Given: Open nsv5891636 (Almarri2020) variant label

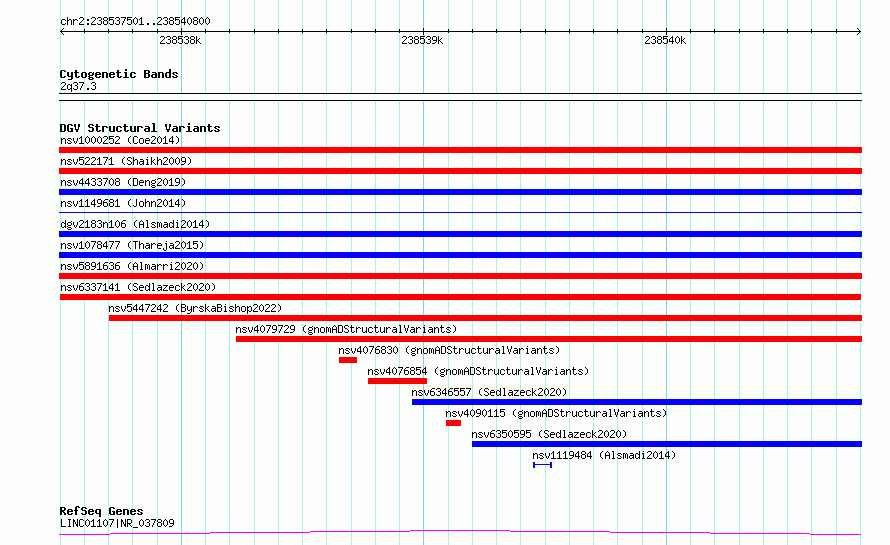Looking at the screenshot, I should click(132, 266).
